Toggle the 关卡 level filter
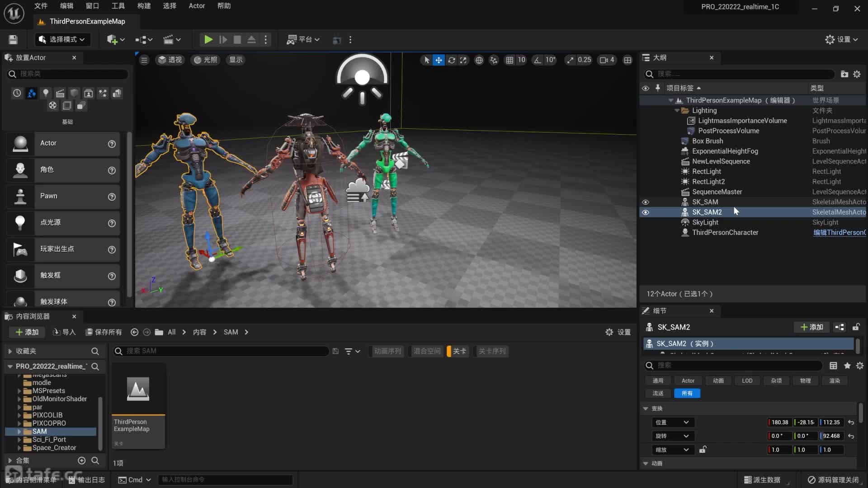The image size is (868, 488). point(458,351)
